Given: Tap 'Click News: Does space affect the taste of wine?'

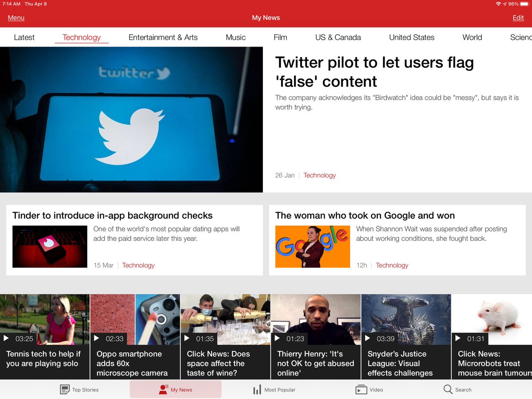Looking at the screenshot, I should [x=219, y=363].
